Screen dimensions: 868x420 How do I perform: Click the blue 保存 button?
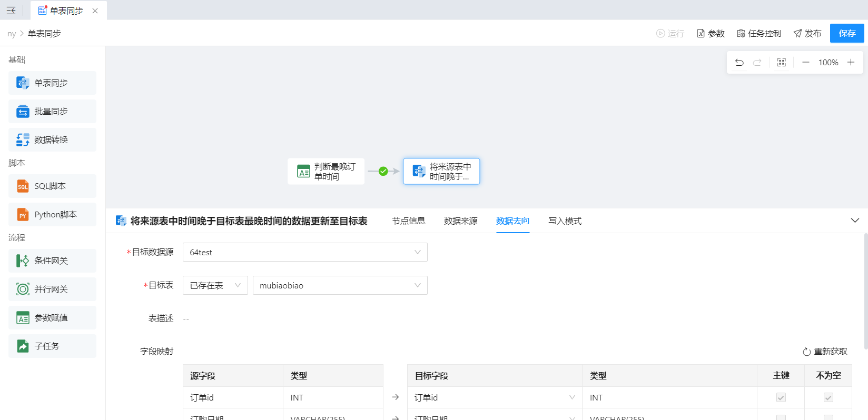[x=846, y=33]
